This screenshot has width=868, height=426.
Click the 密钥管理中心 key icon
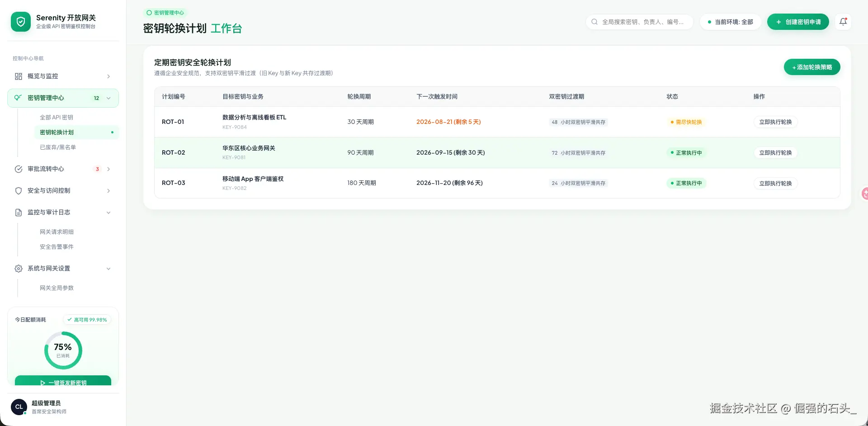18,98
